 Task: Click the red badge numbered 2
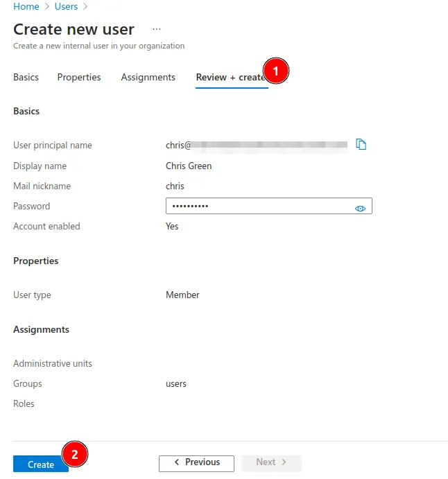pos(75,454)
